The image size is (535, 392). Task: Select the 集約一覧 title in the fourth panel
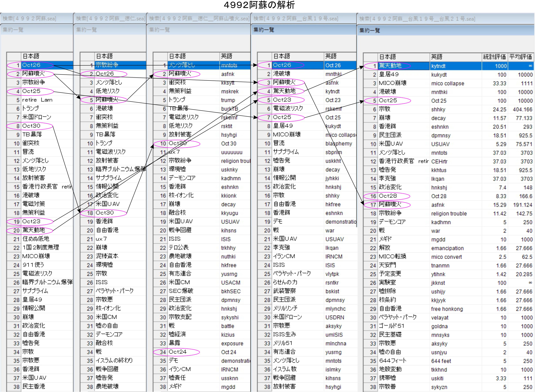[x=264, y=30]
